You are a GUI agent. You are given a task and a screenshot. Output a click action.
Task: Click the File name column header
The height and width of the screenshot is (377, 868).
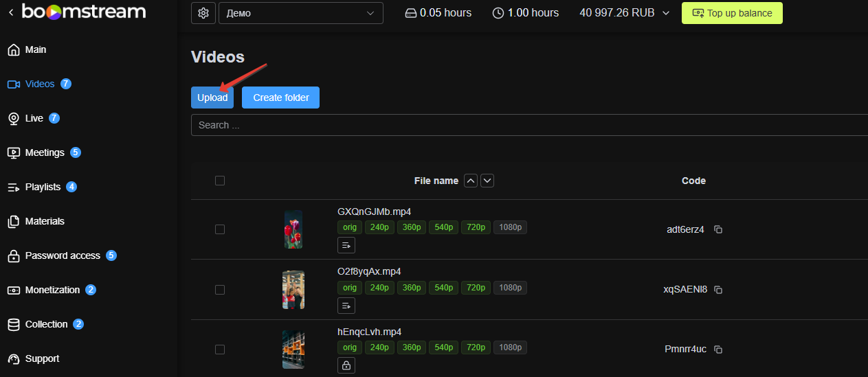[436, 181]
